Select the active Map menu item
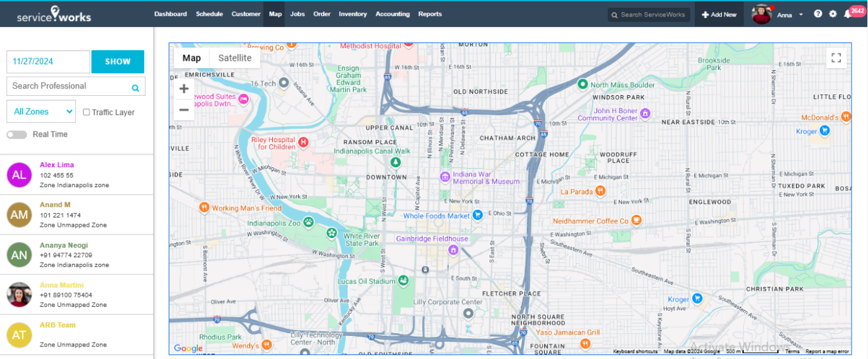 [275, 14]
